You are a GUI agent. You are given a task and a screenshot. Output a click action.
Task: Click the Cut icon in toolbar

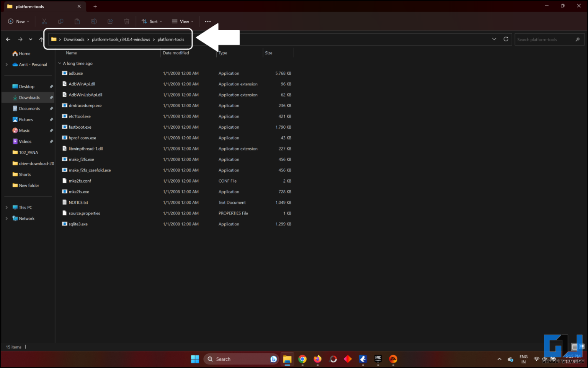(x=44, y=21)
